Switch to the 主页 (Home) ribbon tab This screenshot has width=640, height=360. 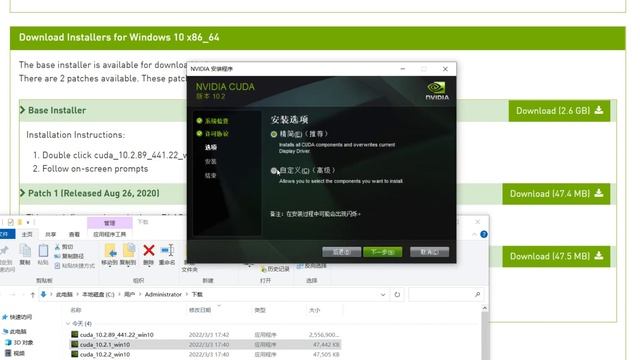[x=27, y=234]
